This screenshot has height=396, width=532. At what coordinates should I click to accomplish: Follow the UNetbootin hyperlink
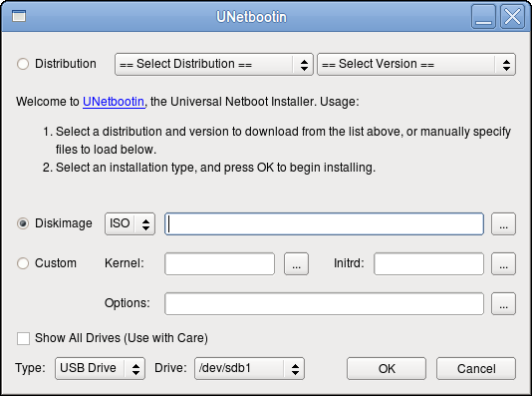pyautogui.click(x=114, y=102)
